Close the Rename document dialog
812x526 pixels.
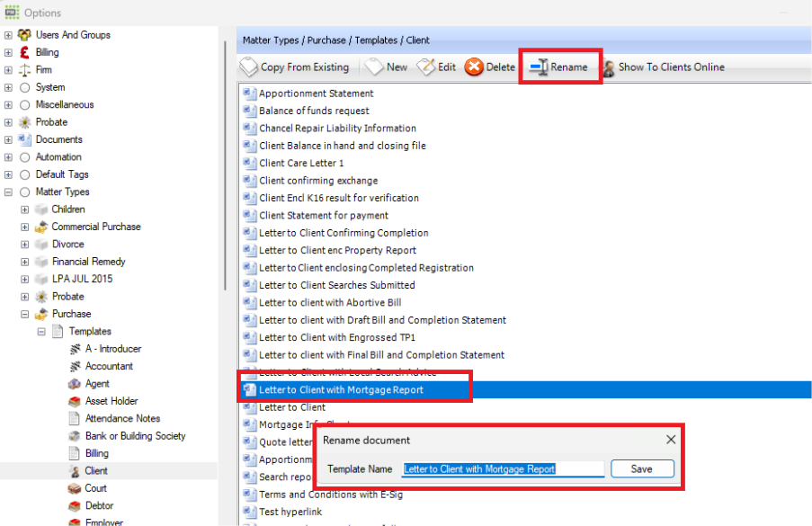pos(671,440)
